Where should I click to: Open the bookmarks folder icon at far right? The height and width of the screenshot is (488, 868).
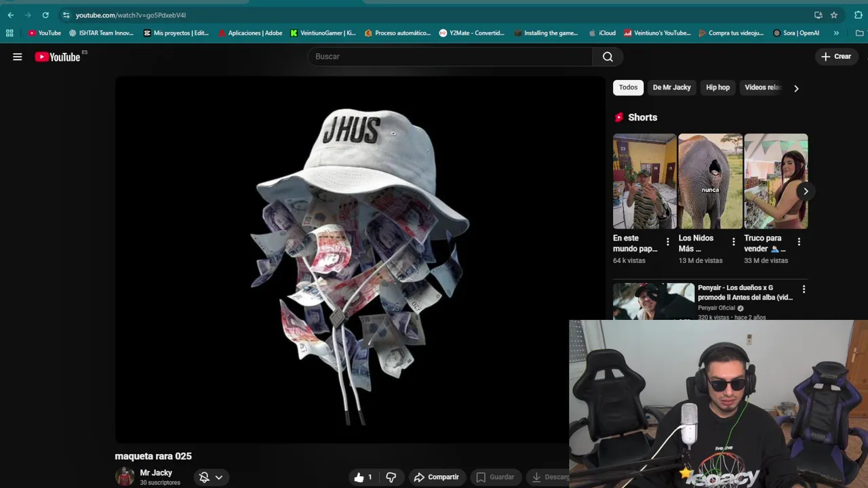pyautogui.click(x=860, y=33)
